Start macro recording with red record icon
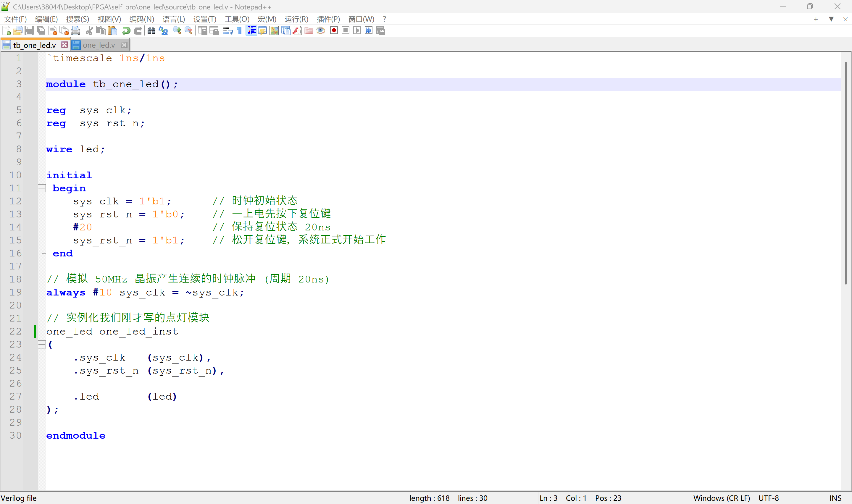The width and height of the screenshot is (852, 504). [x=334, y=31]
